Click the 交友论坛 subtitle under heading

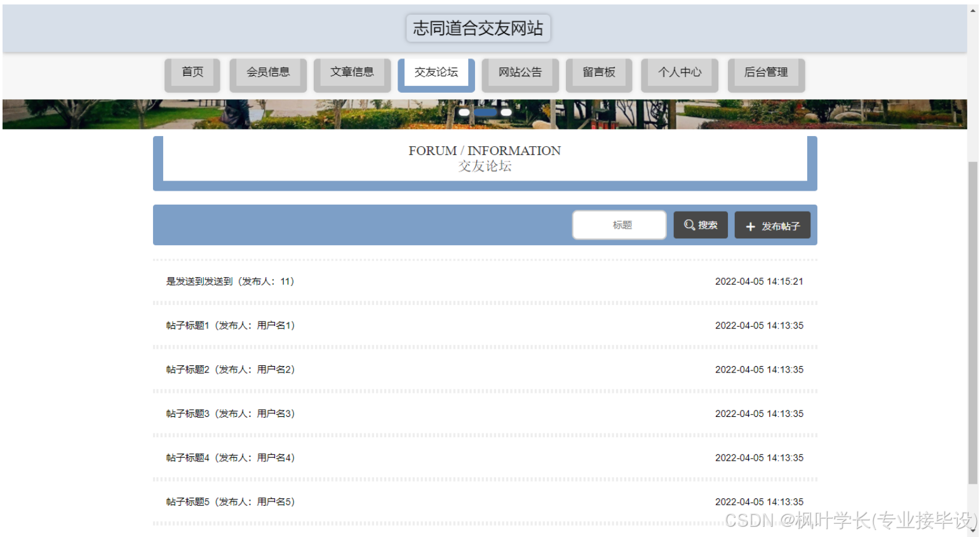(x=485, y=166)
